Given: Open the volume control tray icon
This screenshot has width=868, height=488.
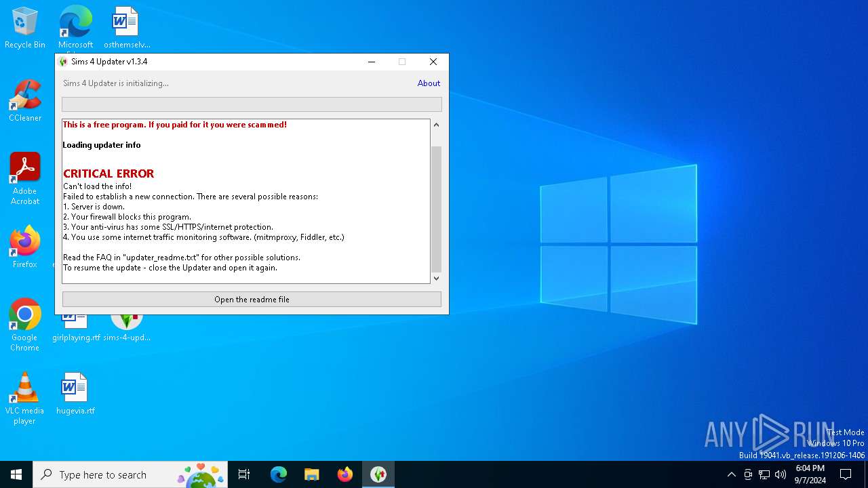Looking at the screenshot, I should [x=781, y=474].
